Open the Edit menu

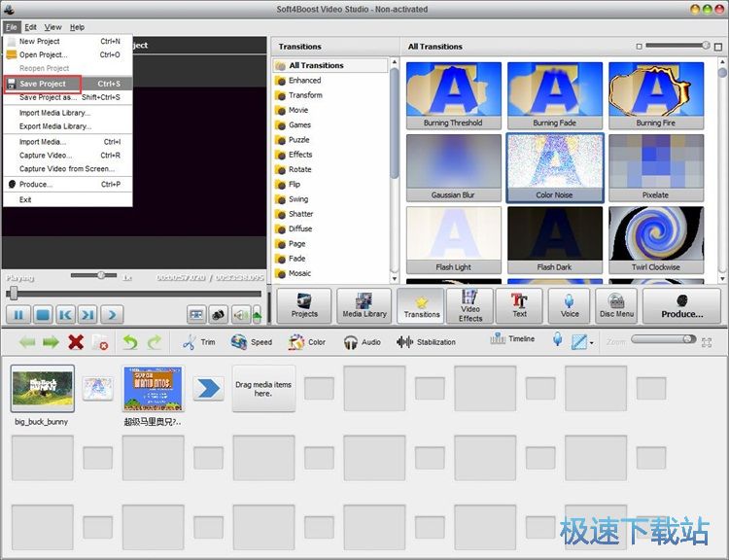(31, 27)
